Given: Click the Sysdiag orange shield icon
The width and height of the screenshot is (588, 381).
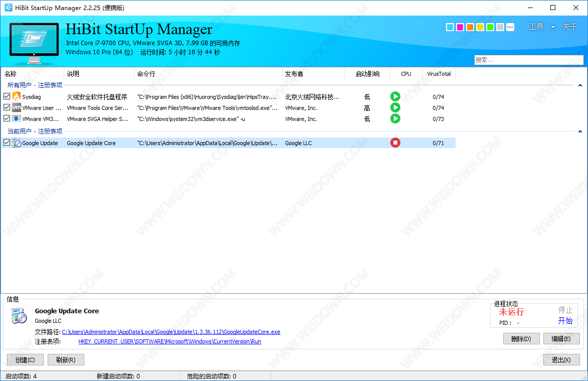Looking at the screenshot, I should coord(17,96).
